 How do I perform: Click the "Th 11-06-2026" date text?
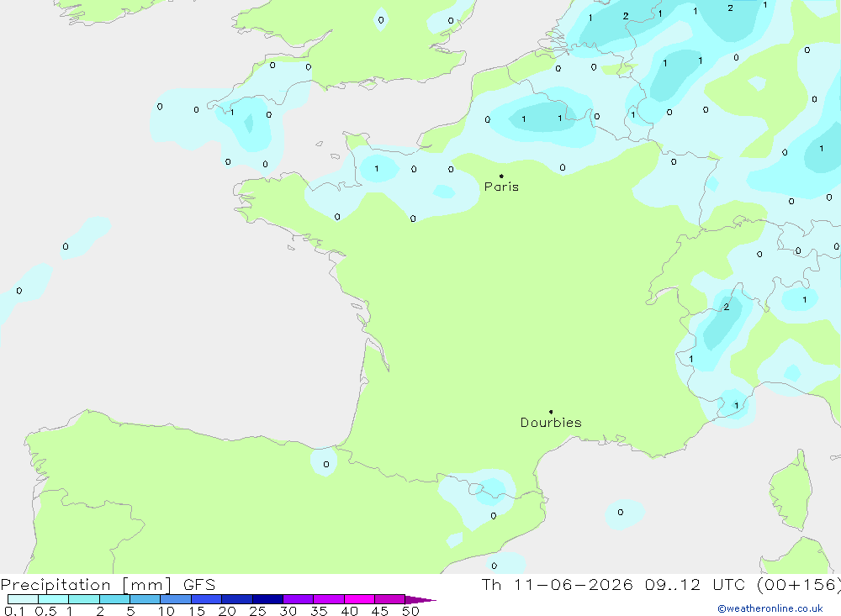pyautogui.click(x=557, y=585)
